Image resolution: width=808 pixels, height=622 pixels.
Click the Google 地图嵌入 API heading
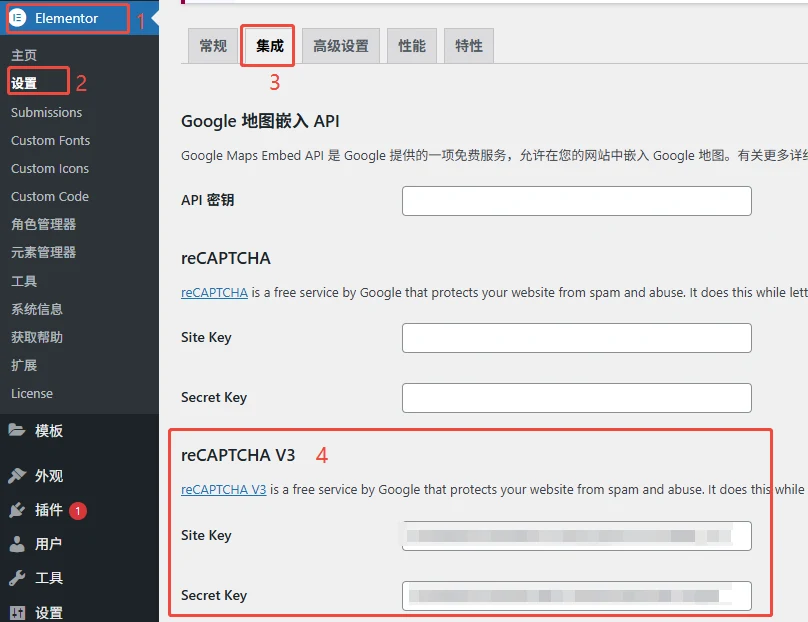pyautogui.click(x=260, y=121)
